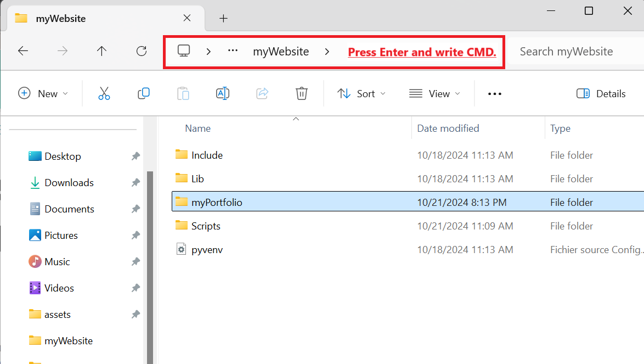The width and height of the screenshot is (644, 364).
Task: Unpin Documents using its pin icon
Action: [x=135, y=209]
